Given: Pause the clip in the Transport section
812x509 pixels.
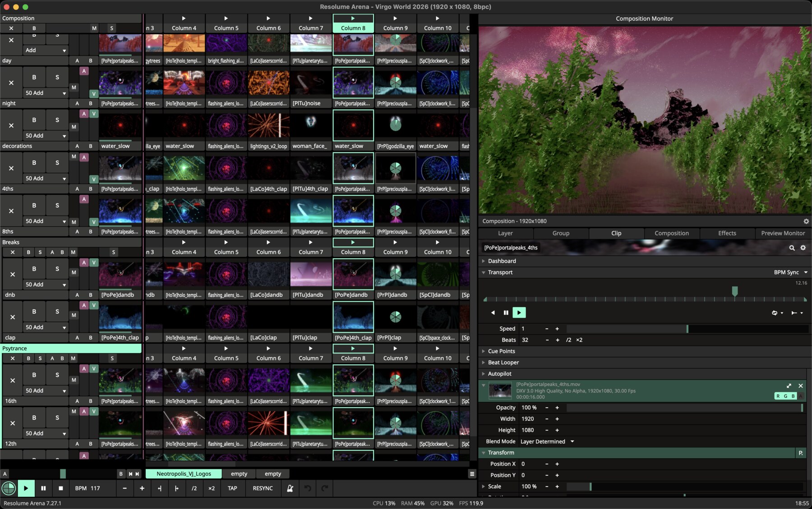Looking at the screenshot, I should tap(506, 313).
